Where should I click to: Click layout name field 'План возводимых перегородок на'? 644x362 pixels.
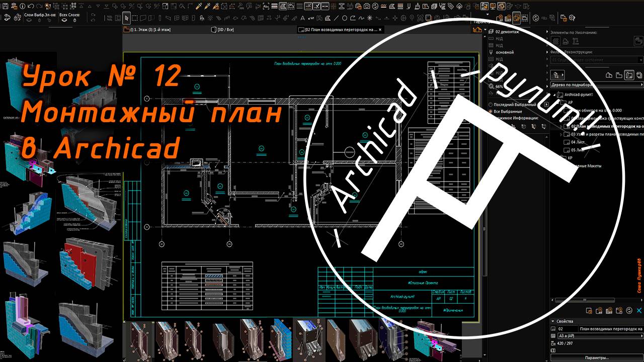point(611,329)
